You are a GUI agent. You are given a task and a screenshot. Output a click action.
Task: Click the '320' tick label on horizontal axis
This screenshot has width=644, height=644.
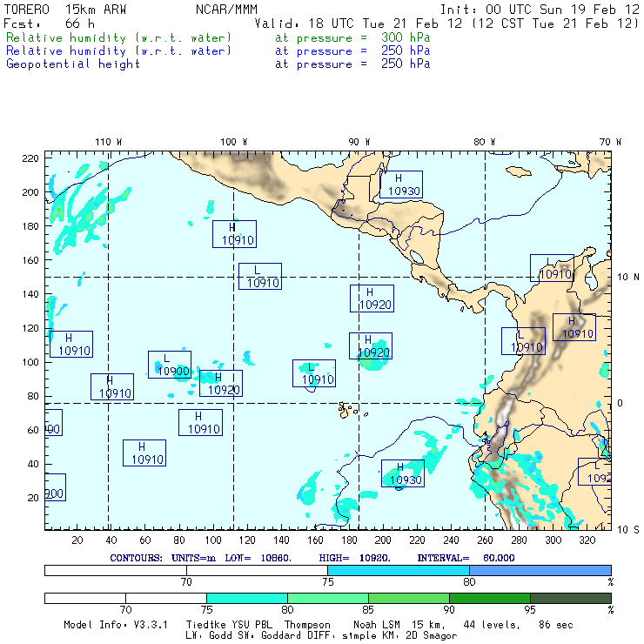point(587,540)
